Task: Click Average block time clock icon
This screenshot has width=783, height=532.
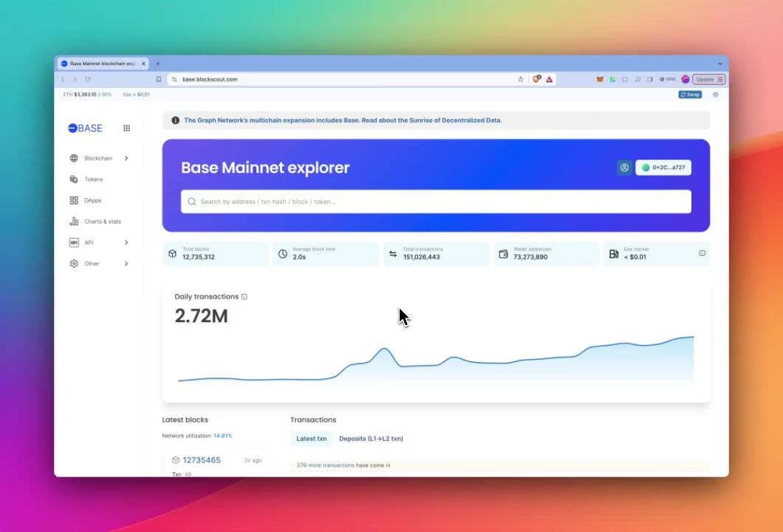Action: click(x=283, y=253)
